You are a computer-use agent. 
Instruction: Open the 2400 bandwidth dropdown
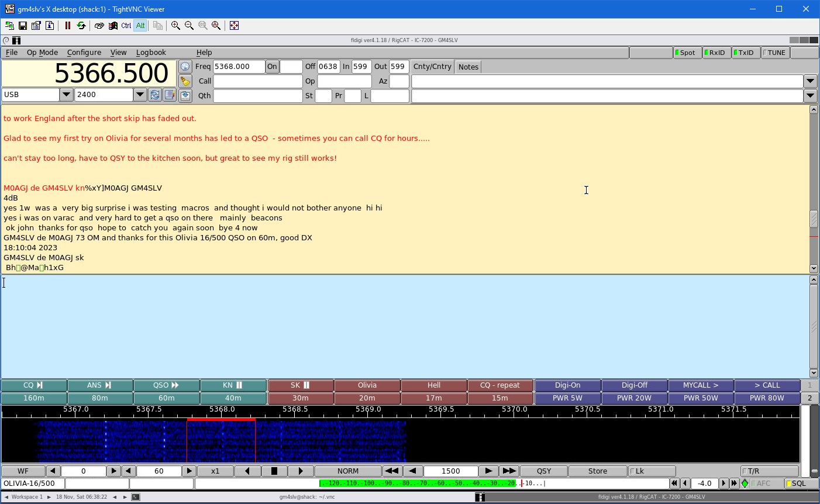pyautogui.click(x=140, y=95)
